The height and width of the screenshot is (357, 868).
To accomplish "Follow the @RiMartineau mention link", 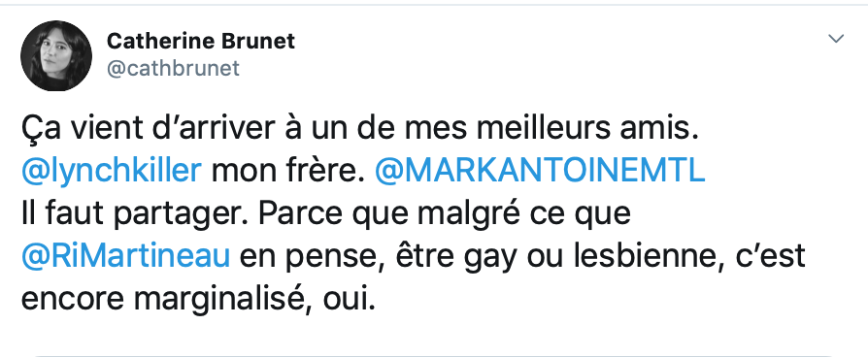I will 125,256.
